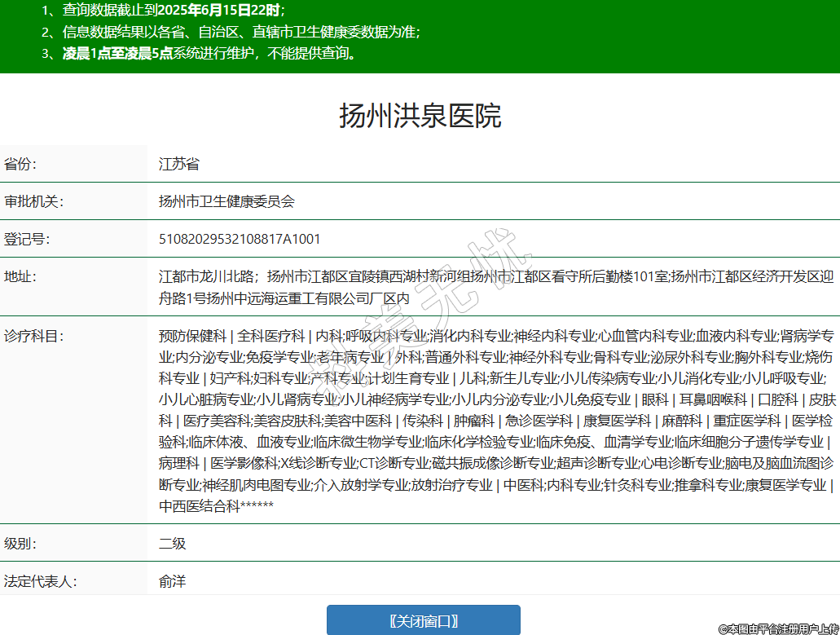Select the 诊疗科目 field label
840x635 pixels.
pos(33,335)
